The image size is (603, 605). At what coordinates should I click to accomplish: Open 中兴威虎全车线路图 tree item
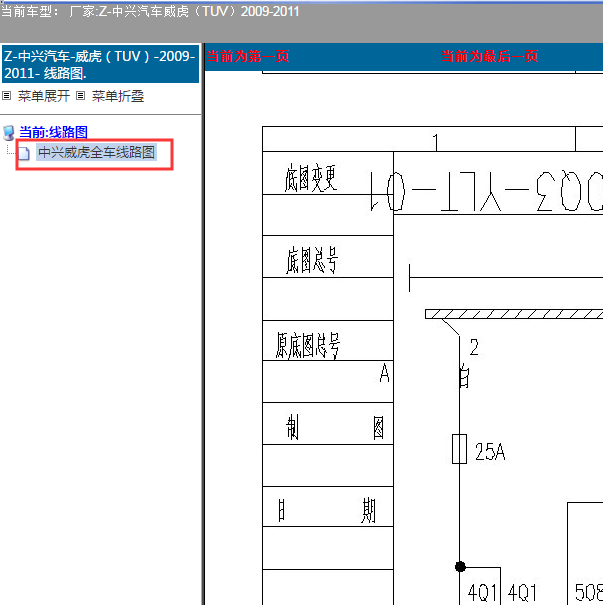coord(96,152)
